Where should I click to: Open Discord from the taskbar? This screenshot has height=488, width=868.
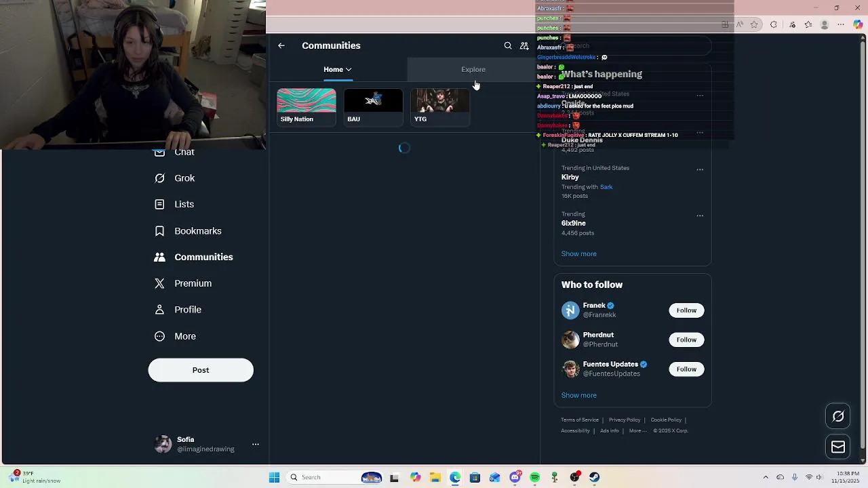(515, 478)
